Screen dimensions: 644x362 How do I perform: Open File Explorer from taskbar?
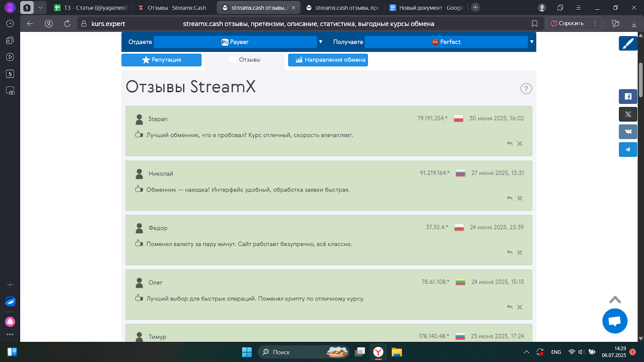pos(397,352)
